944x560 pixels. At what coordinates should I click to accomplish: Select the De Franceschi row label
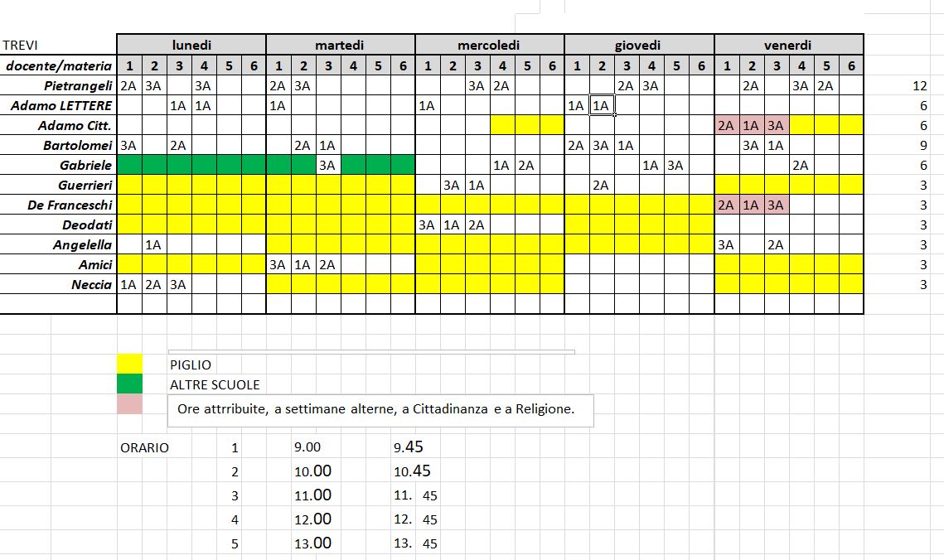[70, 205]
